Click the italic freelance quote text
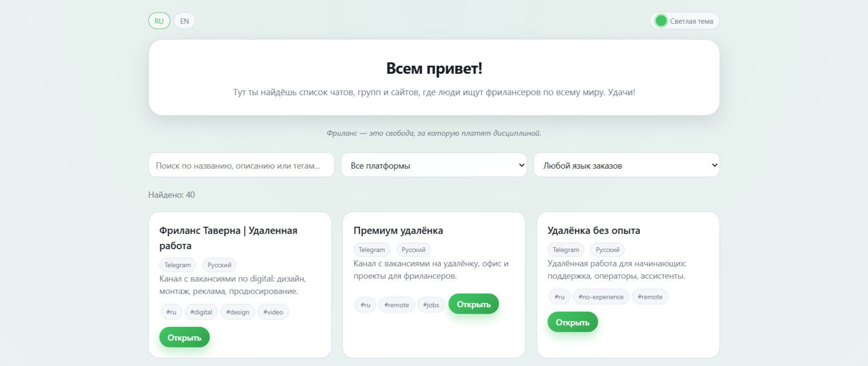This screenshot has width=868, height=366. [x=434, y=133]
